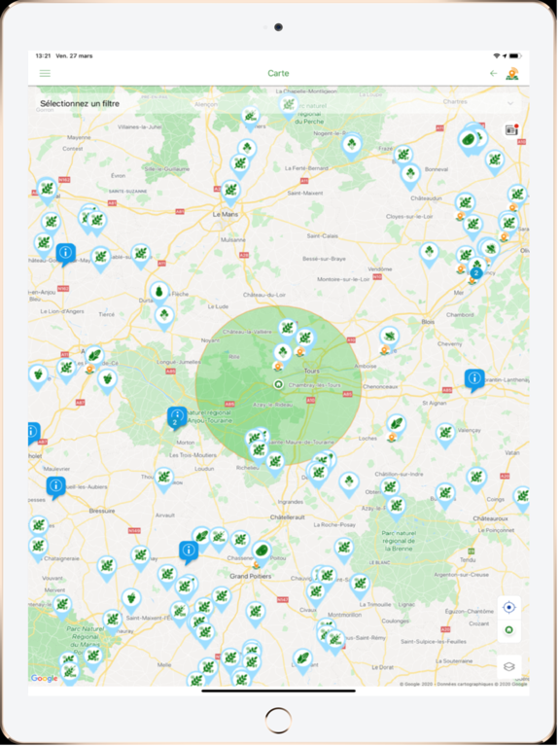Select crop pin near Château-la-Vallière

point(288,329)
